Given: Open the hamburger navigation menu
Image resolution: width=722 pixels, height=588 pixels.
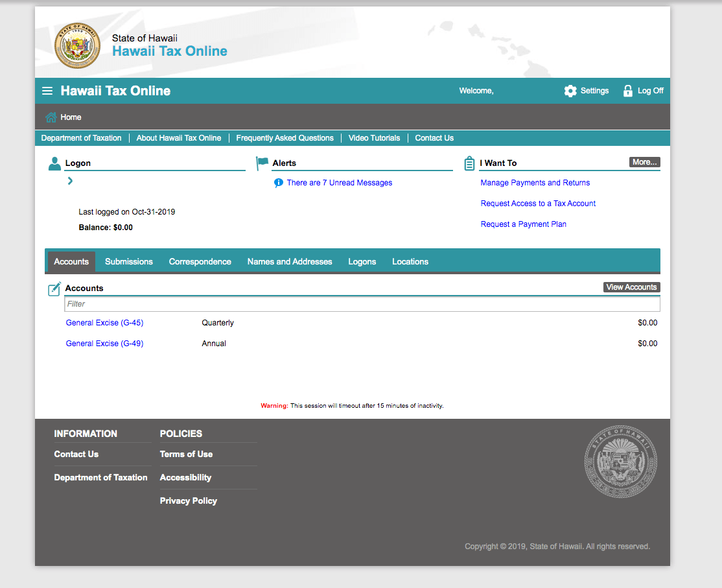Looking at the screenshot, I should (x=47, y=91).
